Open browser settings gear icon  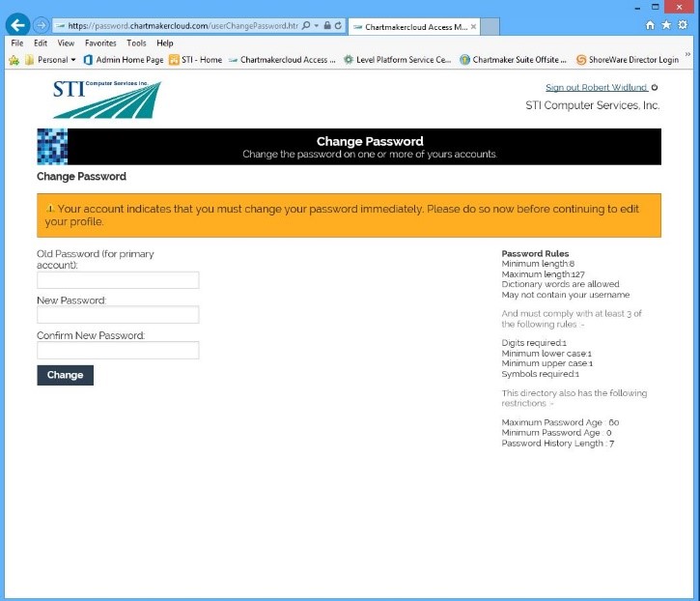tap(683, 25)
